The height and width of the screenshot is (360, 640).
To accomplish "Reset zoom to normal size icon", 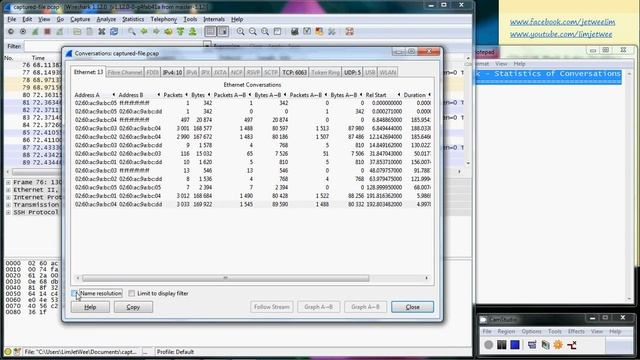I will [x=265, y=31].
